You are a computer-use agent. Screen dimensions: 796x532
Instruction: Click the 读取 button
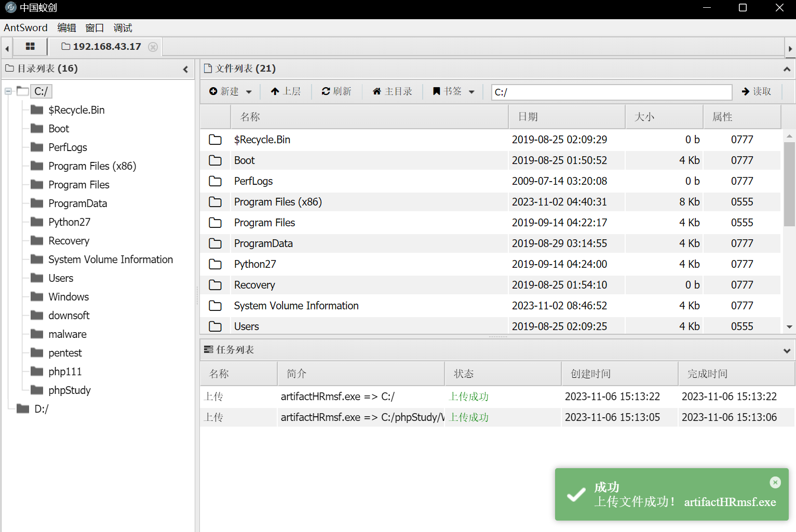tap(757, 91)
